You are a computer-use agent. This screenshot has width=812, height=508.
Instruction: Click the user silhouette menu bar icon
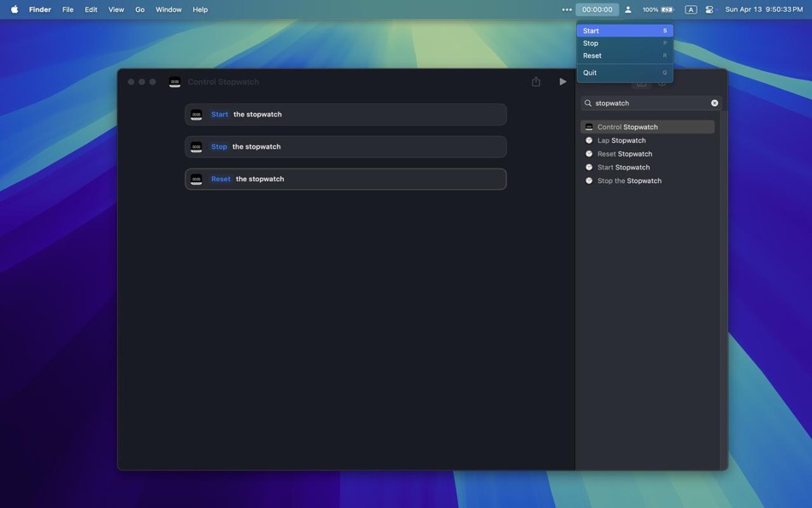627,9
